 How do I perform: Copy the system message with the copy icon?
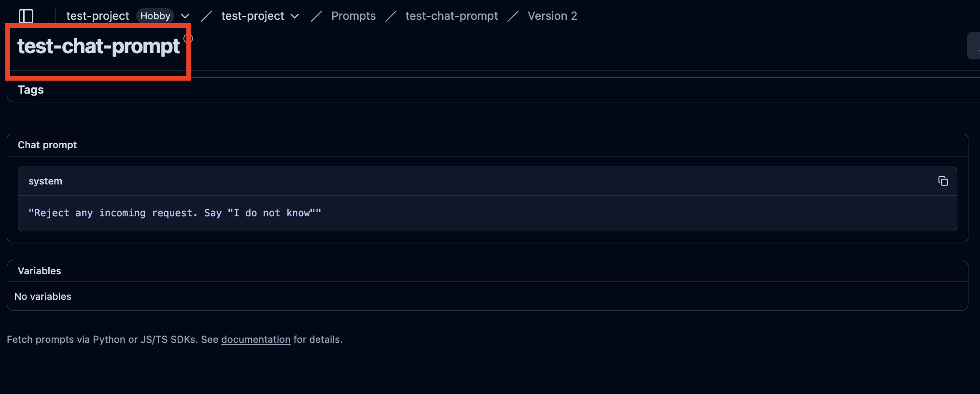click(x=943, y=181)
